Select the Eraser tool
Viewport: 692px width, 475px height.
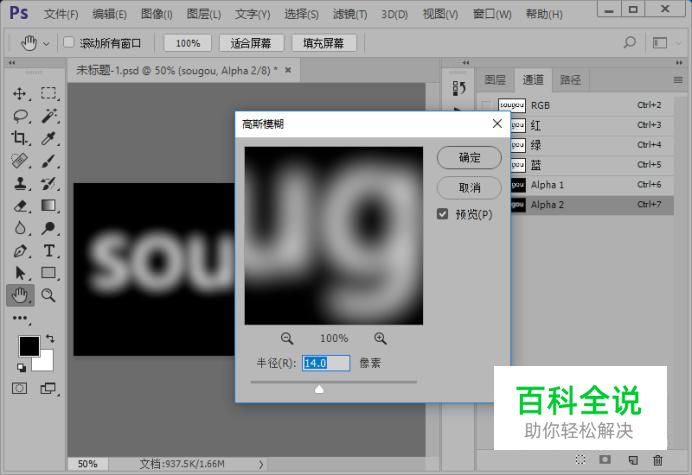(x=19, y=206)
